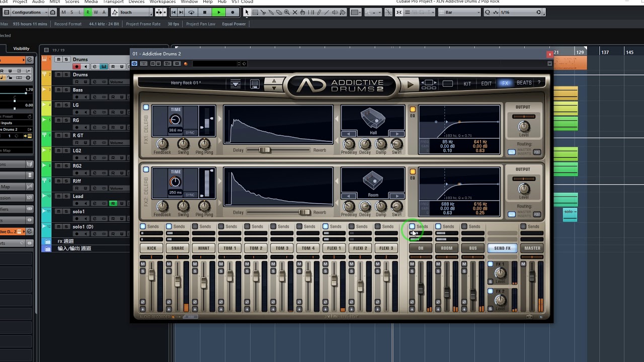Image resolution: width=644 pixels, height=362 pixels.
Task: Toggle the Sends checkbox for KICK channel
Action: click(143, 226)
